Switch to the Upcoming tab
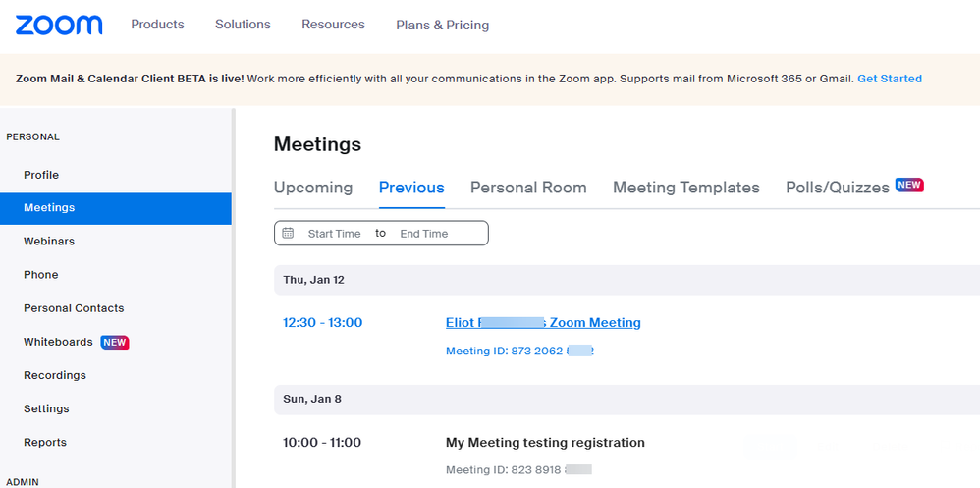 point(313,188)
